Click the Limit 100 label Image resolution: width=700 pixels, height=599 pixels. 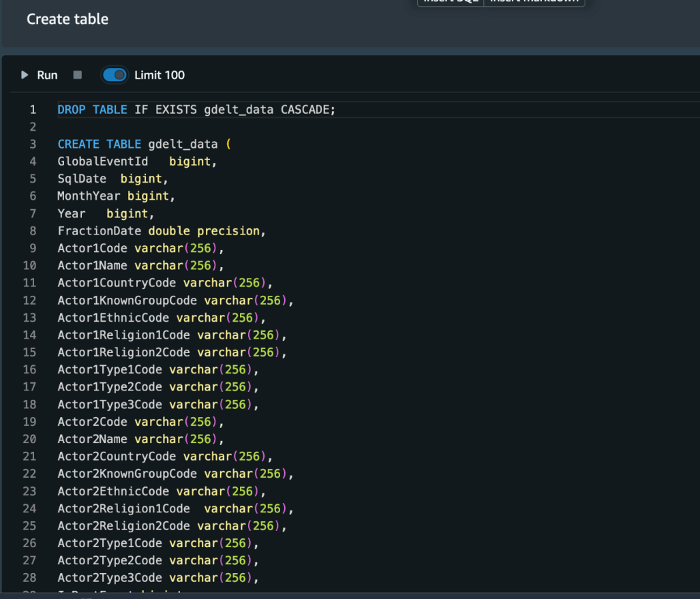click(159, 75)
